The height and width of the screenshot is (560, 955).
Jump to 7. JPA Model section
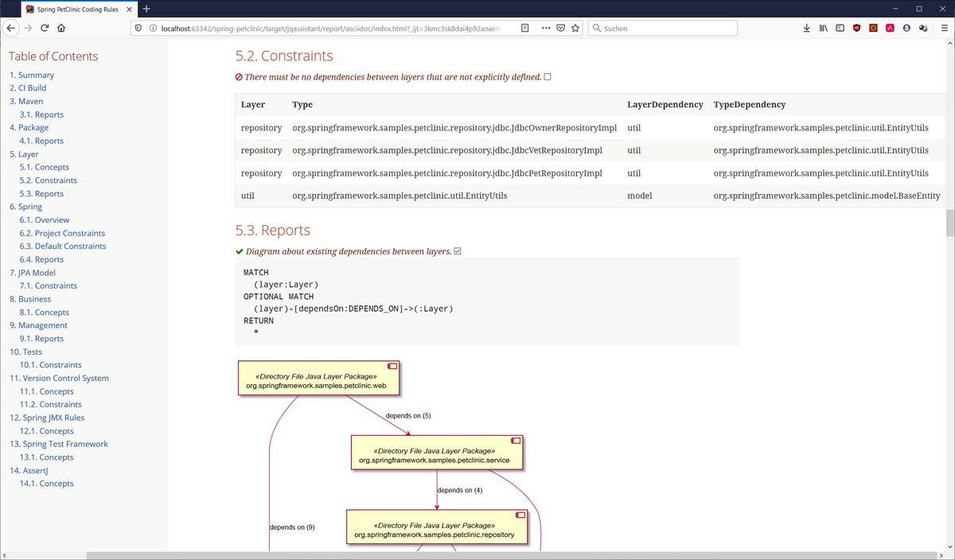click(x=33, y=273)
